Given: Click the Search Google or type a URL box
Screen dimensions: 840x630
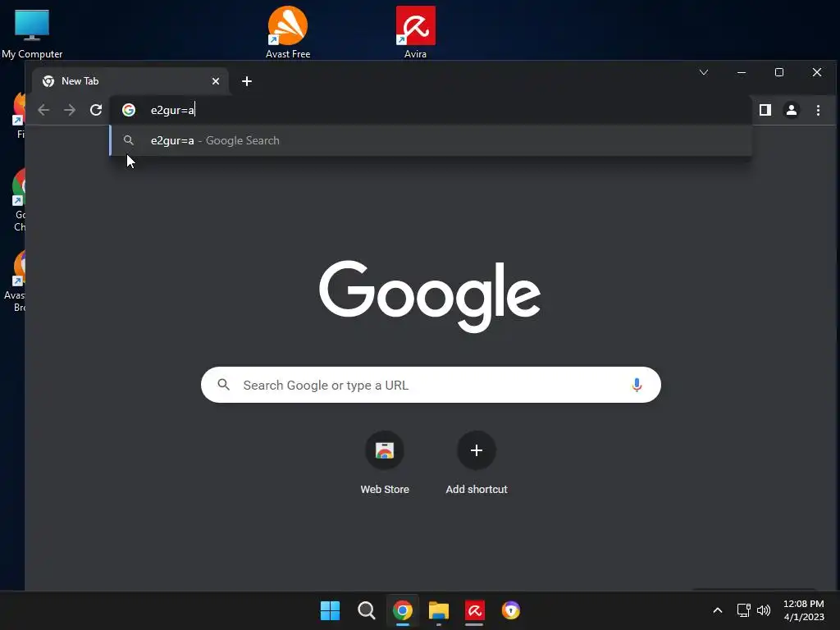Looking at the screenshot, I should (x=431, y=385).
